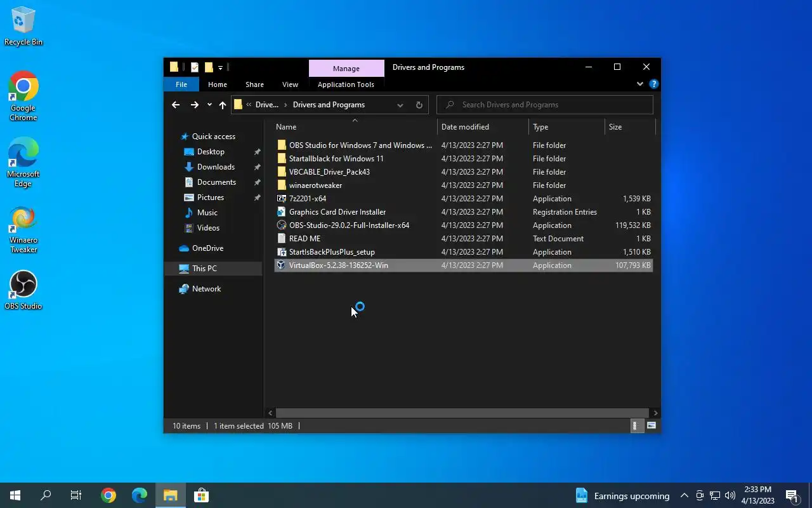Image resolution: width=812 pixels, height=508 pixels.
Task: Open the notification center
Action: coord(792,496)
